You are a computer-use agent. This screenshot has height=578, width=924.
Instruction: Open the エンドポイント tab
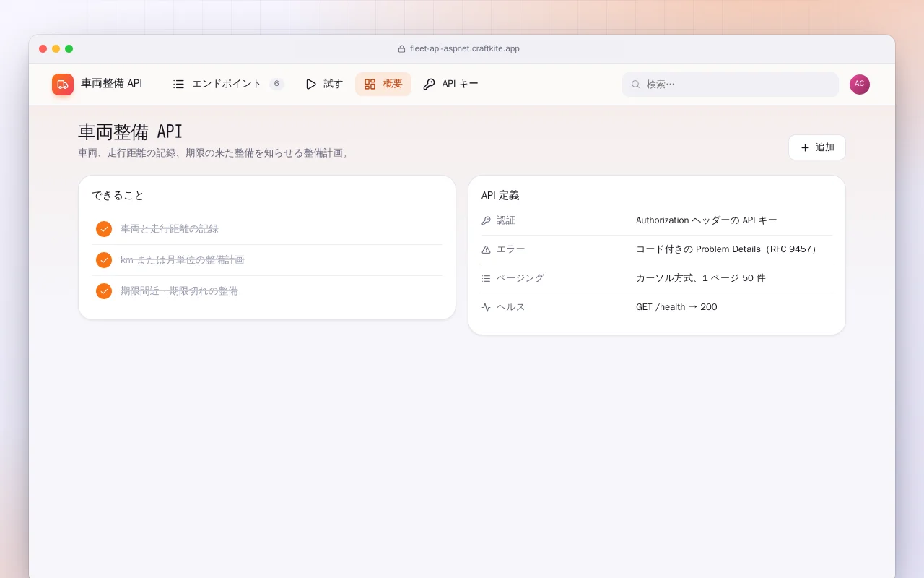[x=229, y=84]
